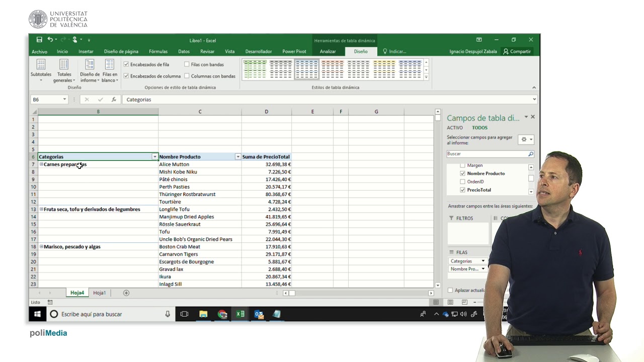Click the Compartir button
The width and height of the screenshot is (644, 362).
tap(517, 51)
